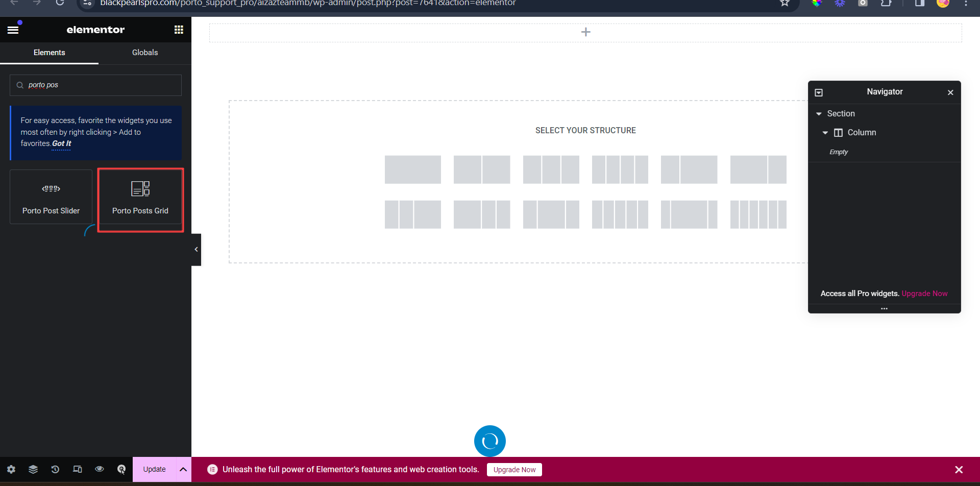Viewport: 980px width, 486px height.
Task: Toggle Navigator expand-all icon
Action: (x=819, y=92)
